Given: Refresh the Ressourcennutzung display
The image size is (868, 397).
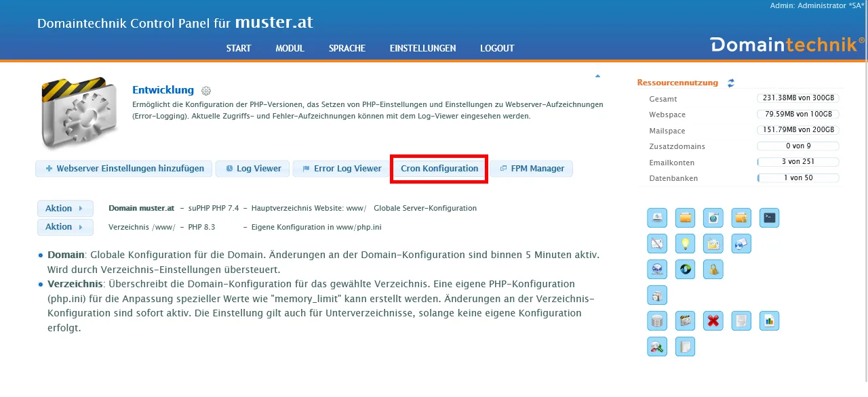Looking at the screenshot, I should pos(730,83).
